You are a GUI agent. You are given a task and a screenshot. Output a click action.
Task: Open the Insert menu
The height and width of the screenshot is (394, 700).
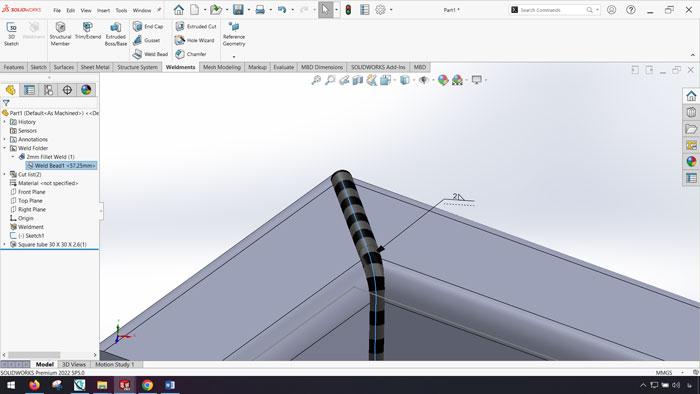tap(103, 10)
